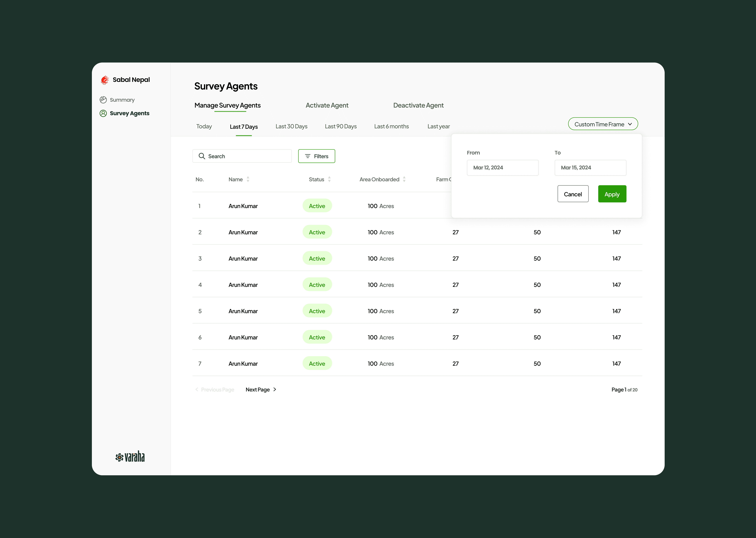This screenshot has width=756, height=538.
Task: Go to Next Page of the table
Action: point(261,390)
